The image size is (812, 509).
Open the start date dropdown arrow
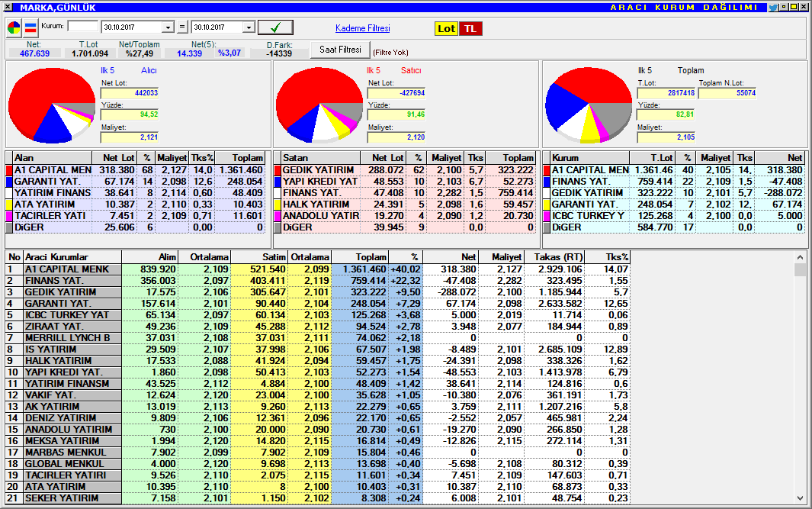click(168, 27)
